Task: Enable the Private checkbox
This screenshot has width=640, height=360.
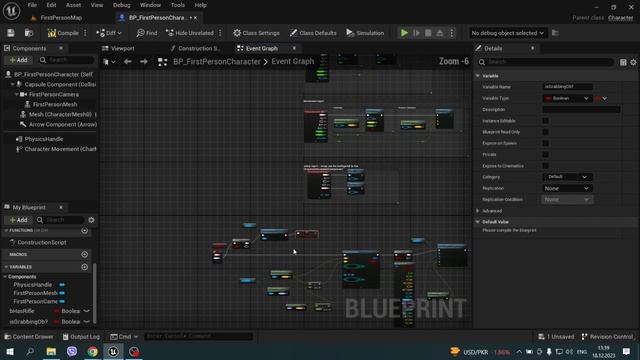Action: click(x=545, y=155)
